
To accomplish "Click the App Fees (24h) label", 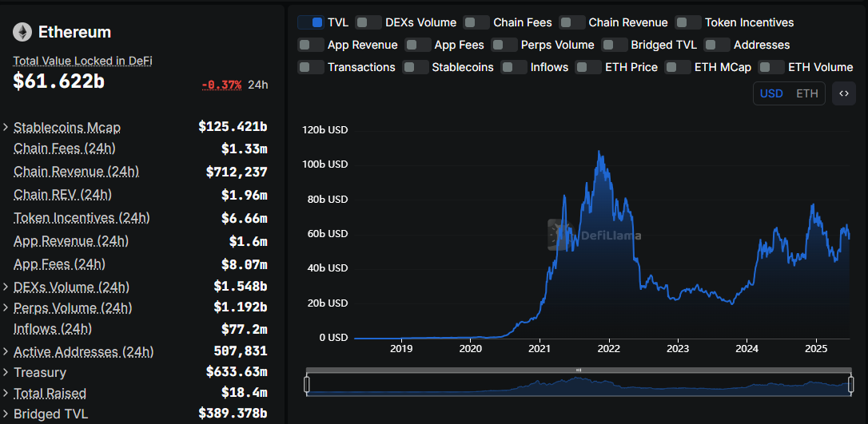I will [x=59, y=264].
